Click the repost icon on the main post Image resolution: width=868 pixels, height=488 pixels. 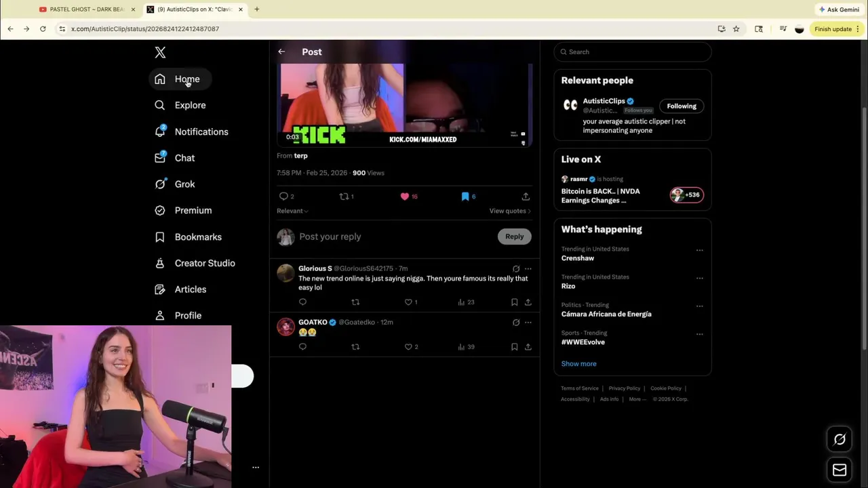tap(344, 197)
